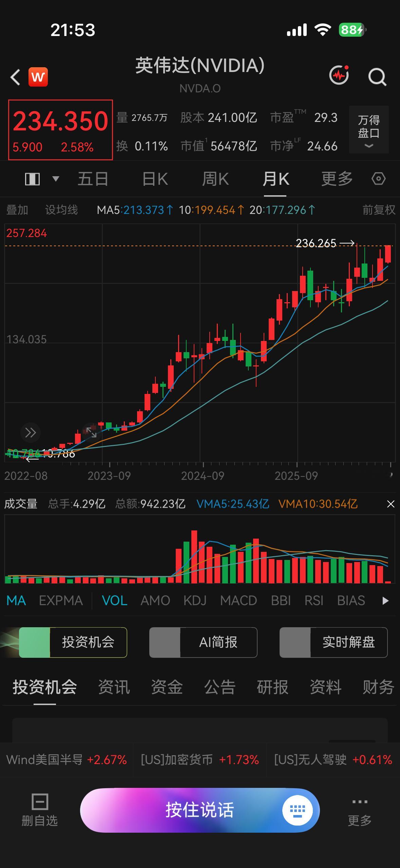This screenshot has height=868, width=400.
Task: Tap the back arrow icon
Action: pyautogui.click(x=15, y=77)
